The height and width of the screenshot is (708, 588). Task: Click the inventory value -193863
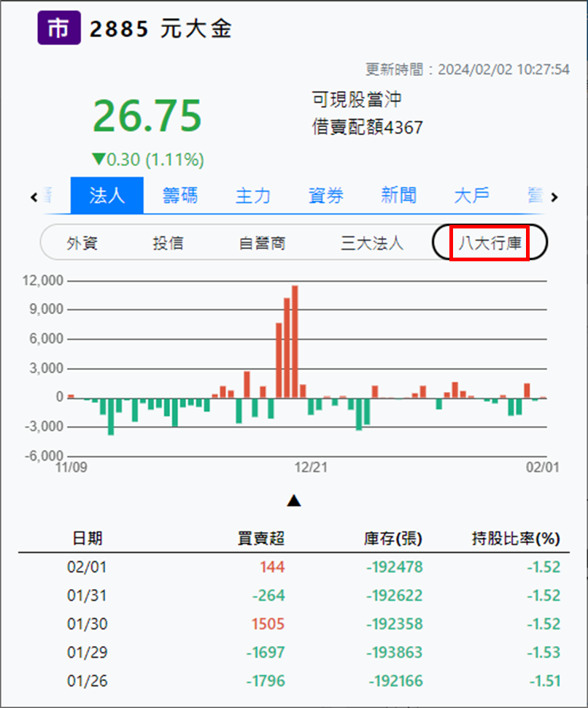[x=395, y=653]
